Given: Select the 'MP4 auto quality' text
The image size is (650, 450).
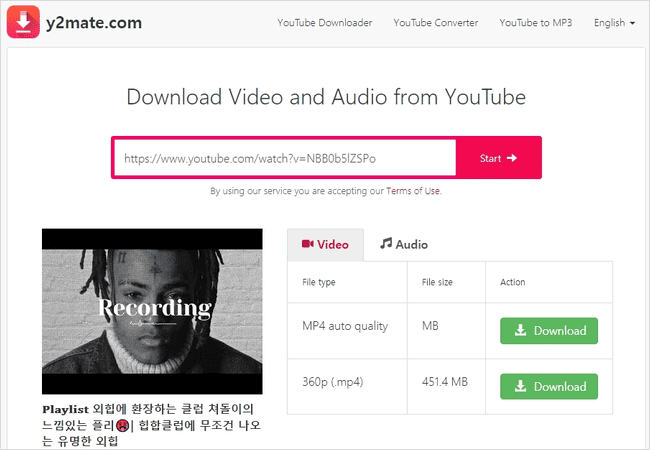Looking at the screenshot, I should 345,326.
